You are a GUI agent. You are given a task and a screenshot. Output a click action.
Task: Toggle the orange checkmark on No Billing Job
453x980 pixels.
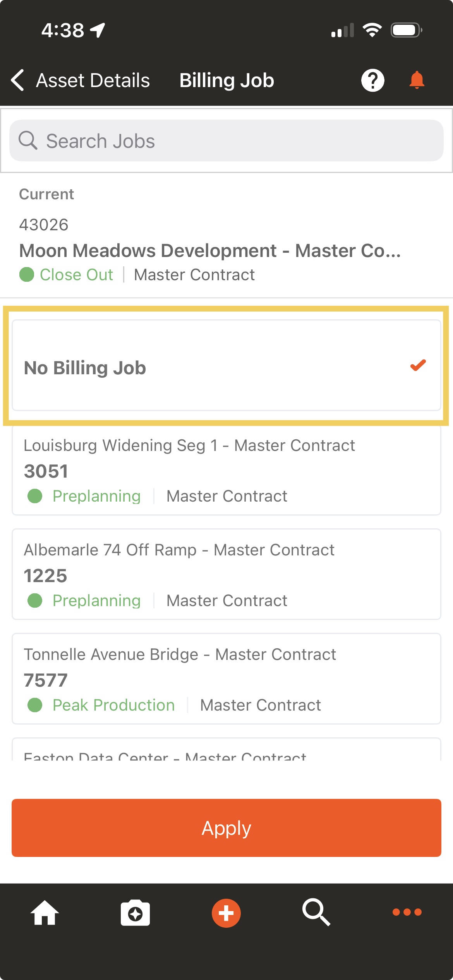pyautogui.click(x=418, y=365)
